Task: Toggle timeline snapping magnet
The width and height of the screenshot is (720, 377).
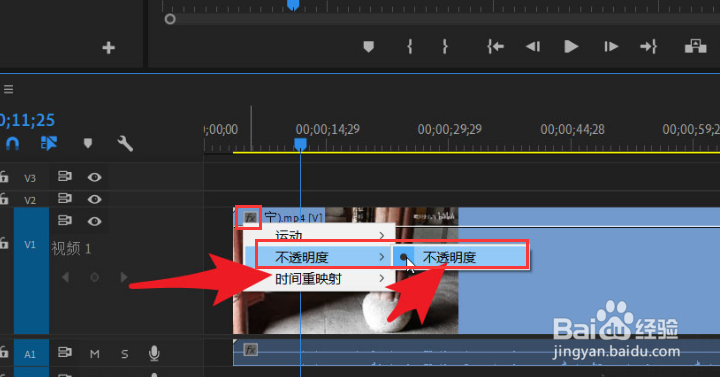Action: click(12, 144)
